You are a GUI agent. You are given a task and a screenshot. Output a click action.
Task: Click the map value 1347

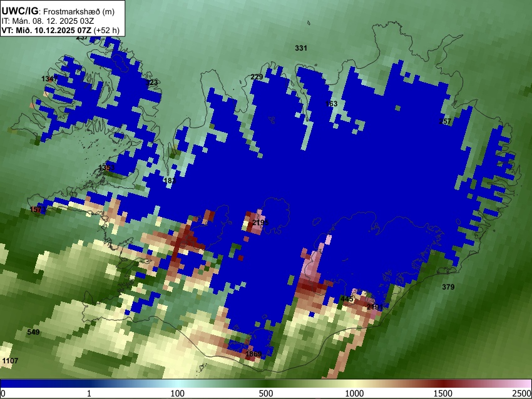(49, 79)
